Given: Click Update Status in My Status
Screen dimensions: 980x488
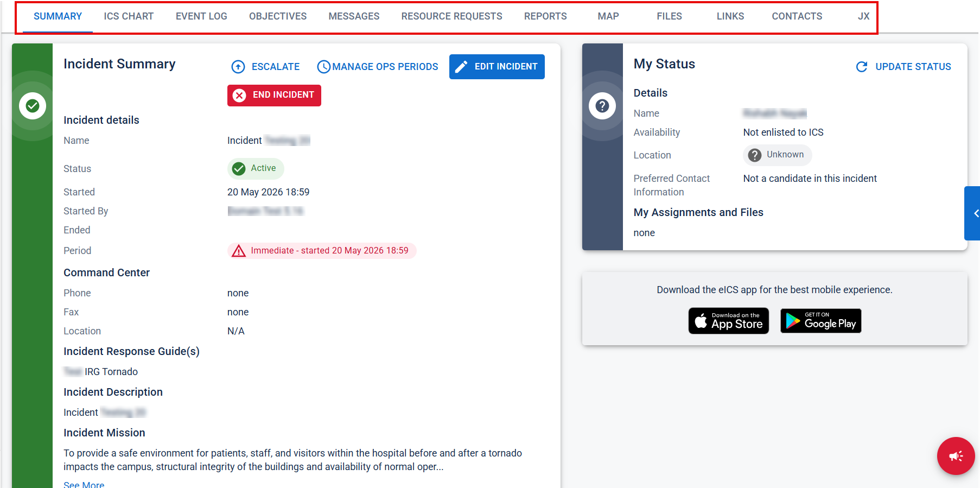Looking at the screenshot, I should pos(903,67).
